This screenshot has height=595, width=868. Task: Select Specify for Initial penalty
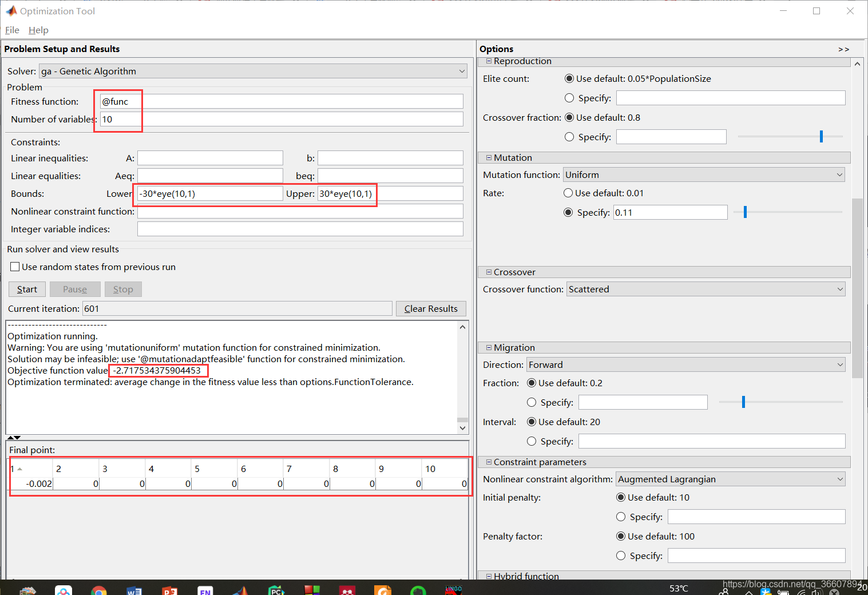[x=621, y=517]
